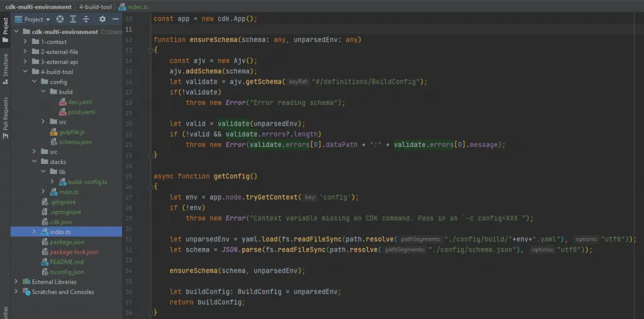Click the Locate/Select Opened File target icon

pyautogui.click(x=60, y=19)
